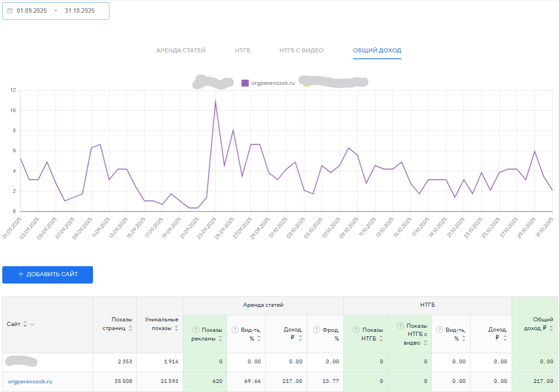This screenshot has width=559, height=392.
Task: Sort by Уникальные показы column arrows
Action: tap(176, 328)
